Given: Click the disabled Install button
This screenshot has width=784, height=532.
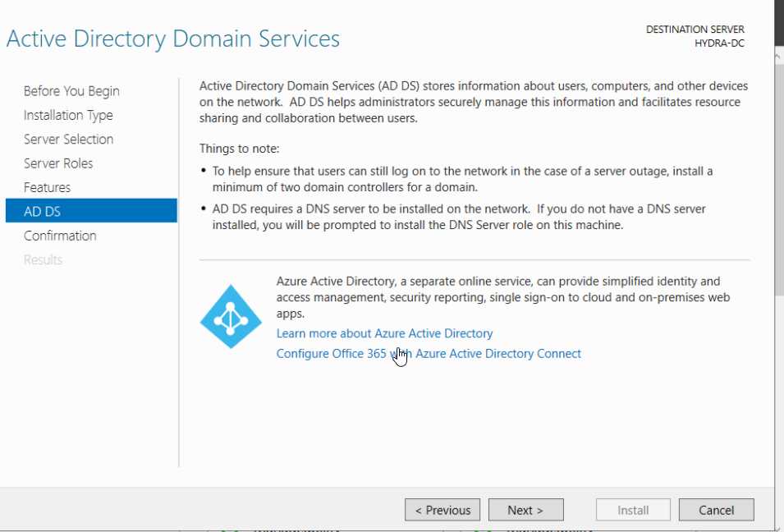Looking at the screenshot, I should (633, 510).
